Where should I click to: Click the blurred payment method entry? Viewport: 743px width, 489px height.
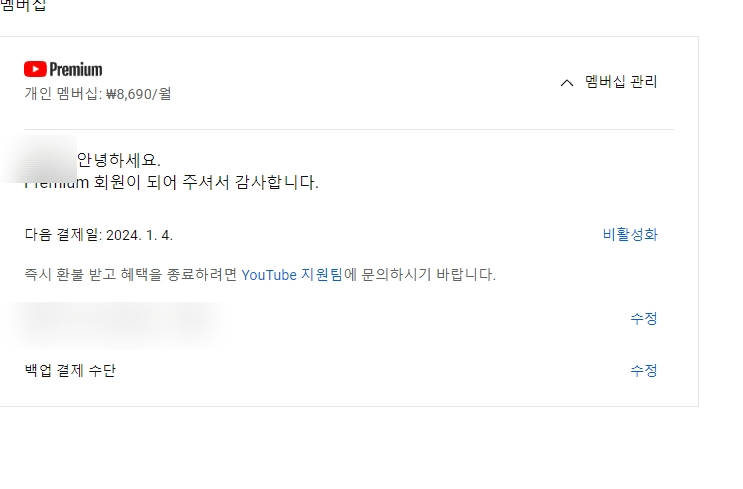pos(114,325)
